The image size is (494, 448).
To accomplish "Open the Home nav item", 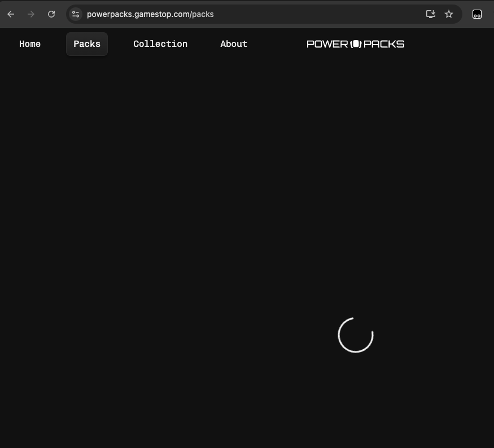I will click(30, 44).
